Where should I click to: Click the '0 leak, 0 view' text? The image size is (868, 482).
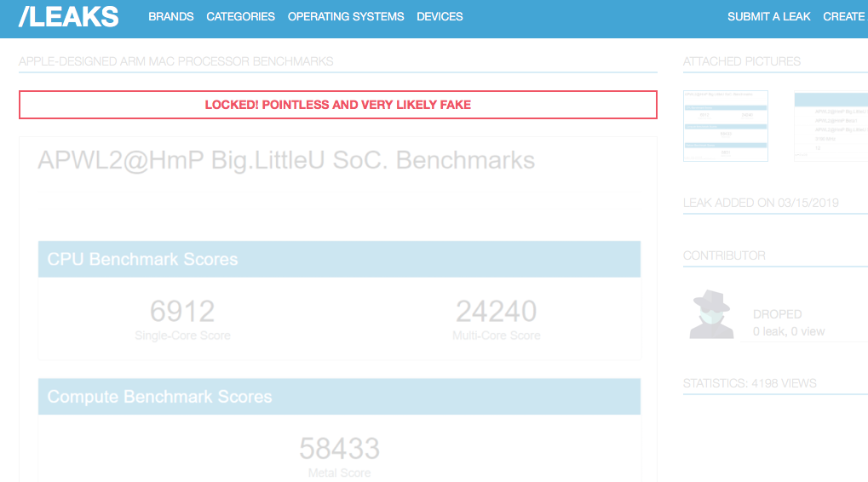click(x=789, y=331)
